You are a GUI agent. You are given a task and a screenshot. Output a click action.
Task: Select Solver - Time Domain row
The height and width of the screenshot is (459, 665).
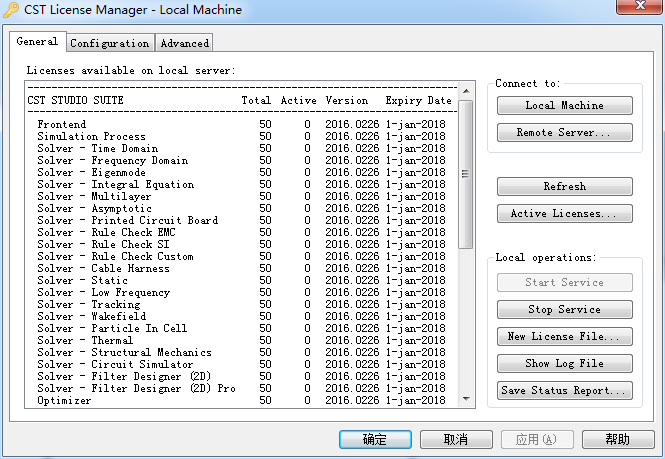(x=241, y=148)
